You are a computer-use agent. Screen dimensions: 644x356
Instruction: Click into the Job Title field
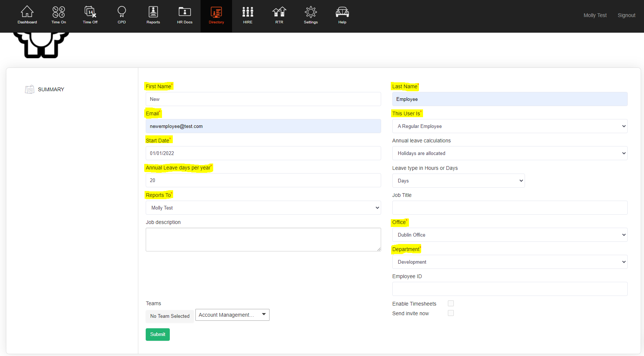coord(509,208)
